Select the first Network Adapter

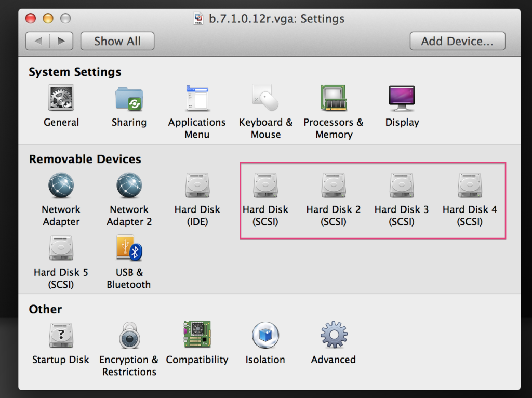pos(61,186)
